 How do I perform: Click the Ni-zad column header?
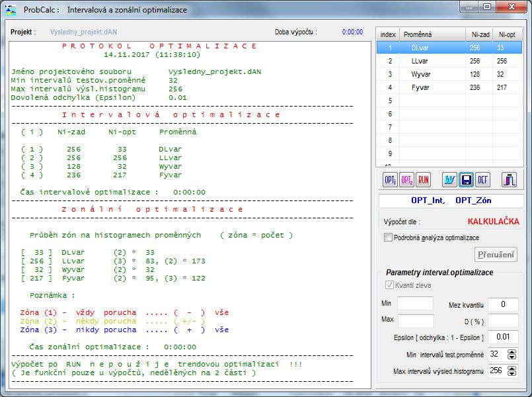click(479, 34)
